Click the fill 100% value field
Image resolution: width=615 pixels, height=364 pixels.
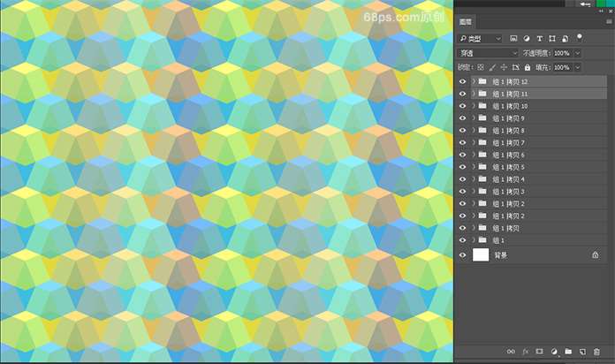click(563, 67)
